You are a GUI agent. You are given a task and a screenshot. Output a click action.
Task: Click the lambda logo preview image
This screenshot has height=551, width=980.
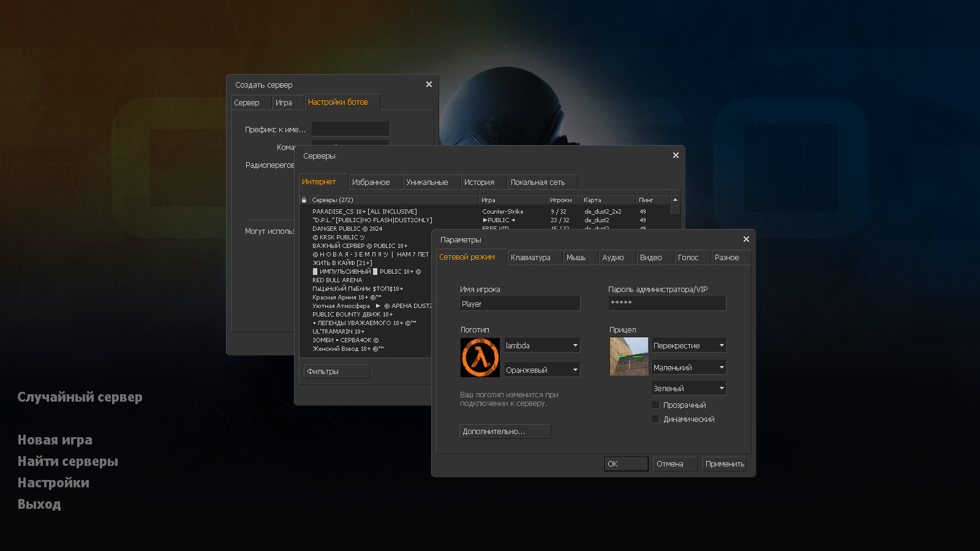pyautogui.click(x=480, y=358)
